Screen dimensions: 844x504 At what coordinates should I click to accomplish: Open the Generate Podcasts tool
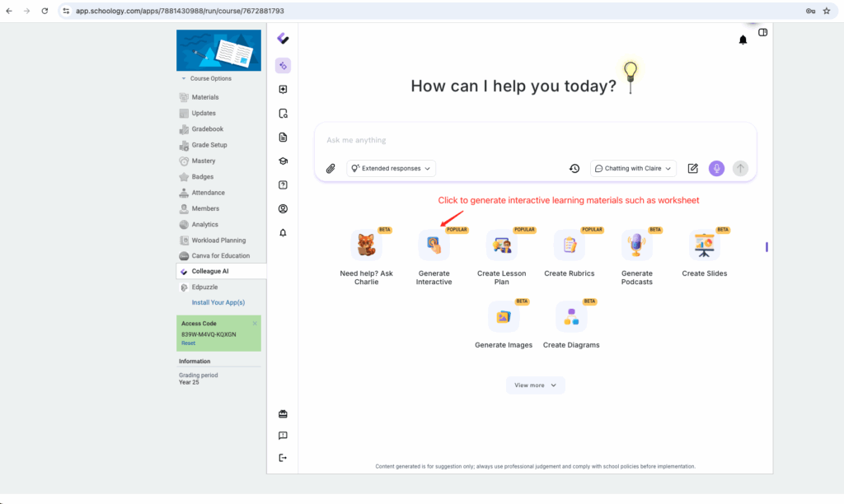[636, 245]
